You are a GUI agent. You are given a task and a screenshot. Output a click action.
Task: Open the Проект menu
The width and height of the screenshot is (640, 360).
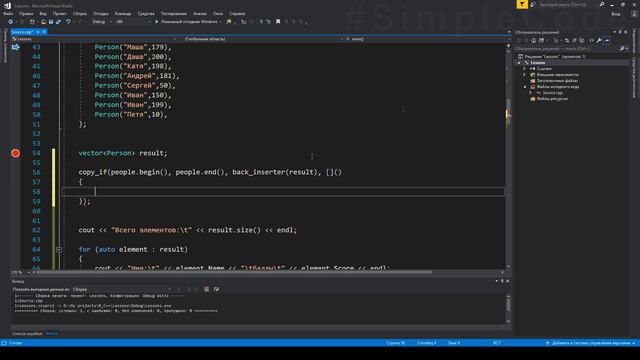tap(59, 13)
